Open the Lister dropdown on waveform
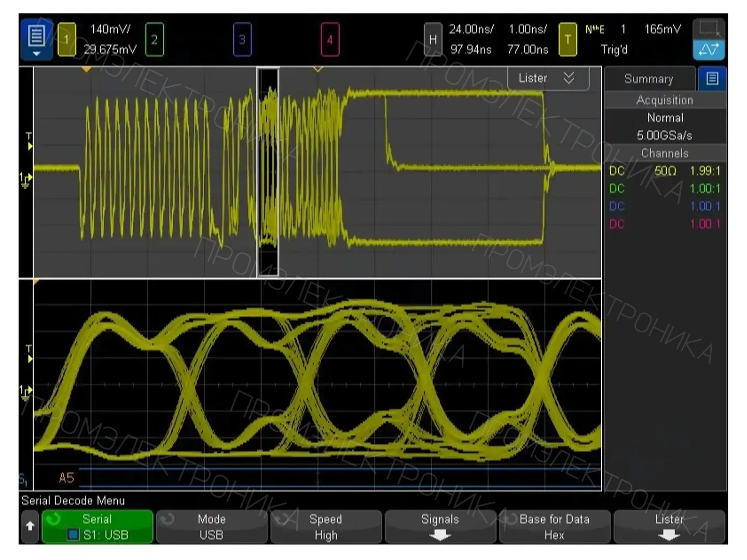 [x=548, y=78]
